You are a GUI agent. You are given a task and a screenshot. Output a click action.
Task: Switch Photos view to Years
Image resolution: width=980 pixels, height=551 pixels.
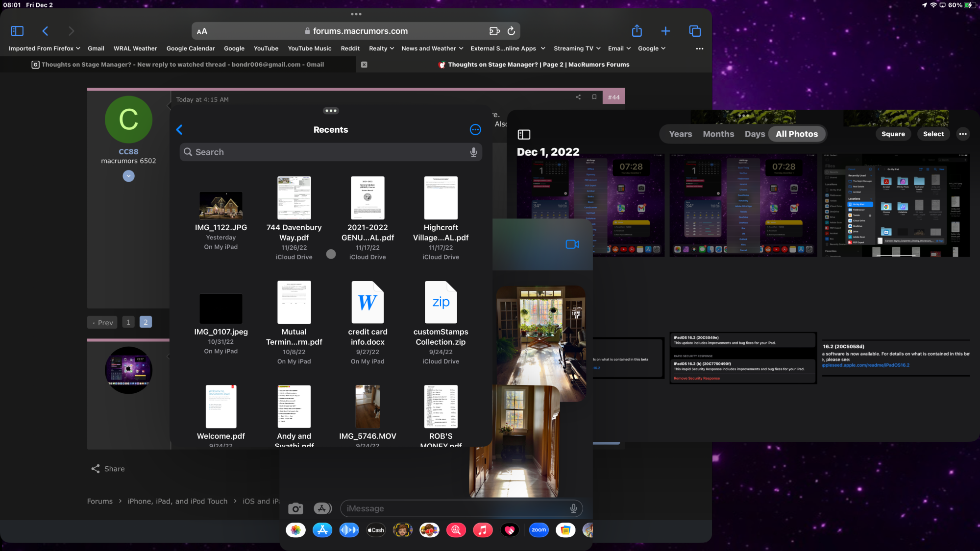(x=681, y=134)
